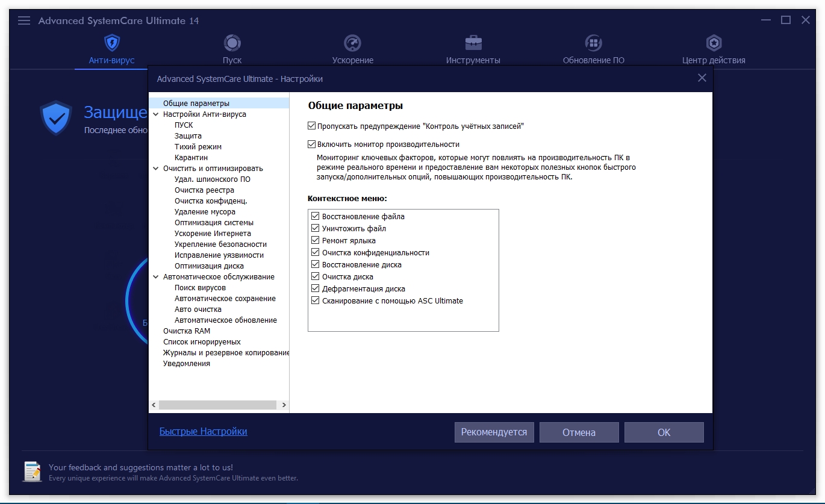Select Список игнорируемых tree item
Image resolution: width=825 pixels, height=504 pixels.
click(202, 341)
